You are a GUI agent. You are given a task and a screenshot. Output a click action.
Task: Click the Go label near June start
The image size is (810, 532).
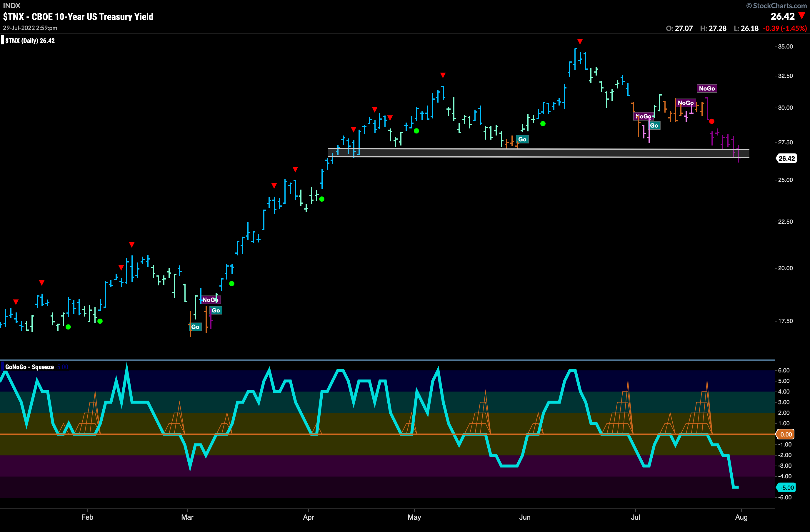(x=522, y=139)
